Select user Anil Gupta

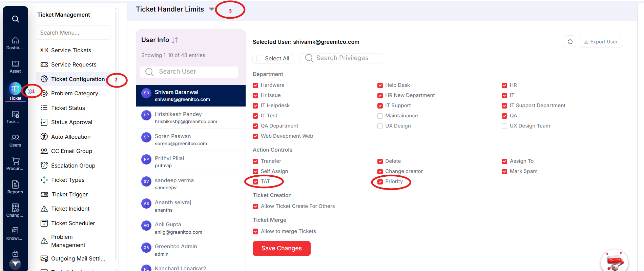tap(191, 228)
